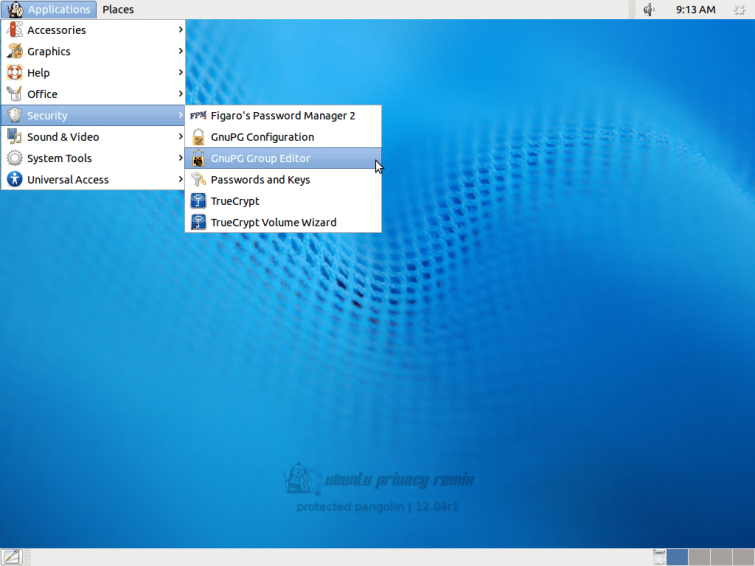Expand the Universal Access submenu arrow
Viewport: 755px width, 566px height.
click(x=181, y=179)
